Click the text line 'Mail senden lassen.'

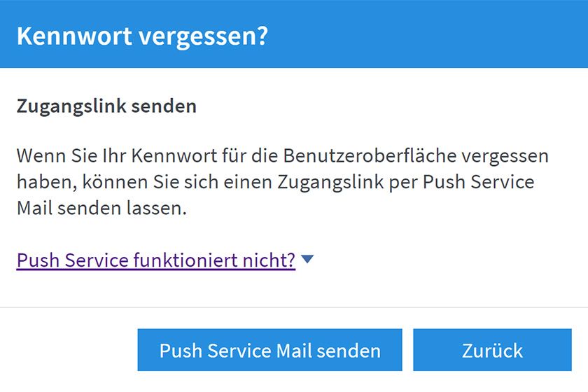click(101, 209)
